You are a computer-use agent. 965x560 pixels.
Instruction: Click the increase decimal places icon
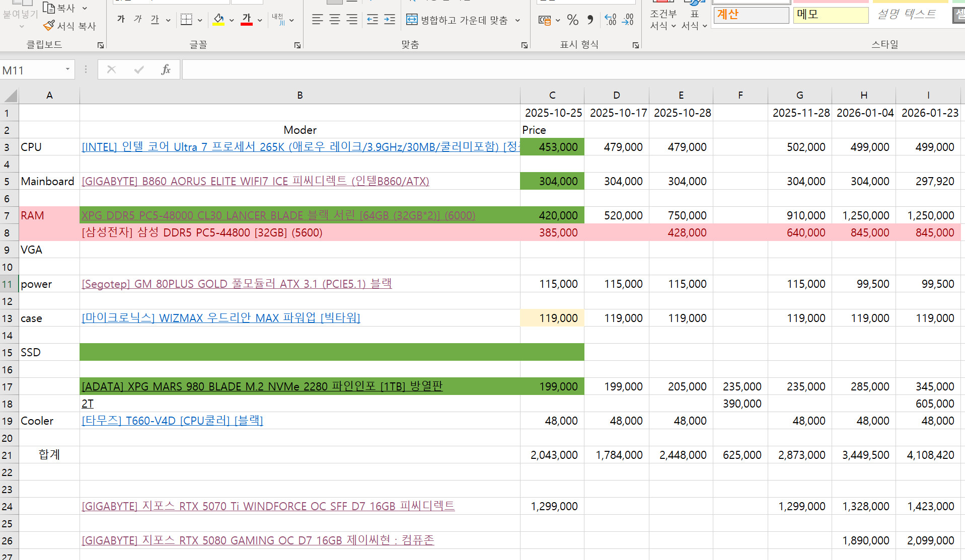[610, 20]
